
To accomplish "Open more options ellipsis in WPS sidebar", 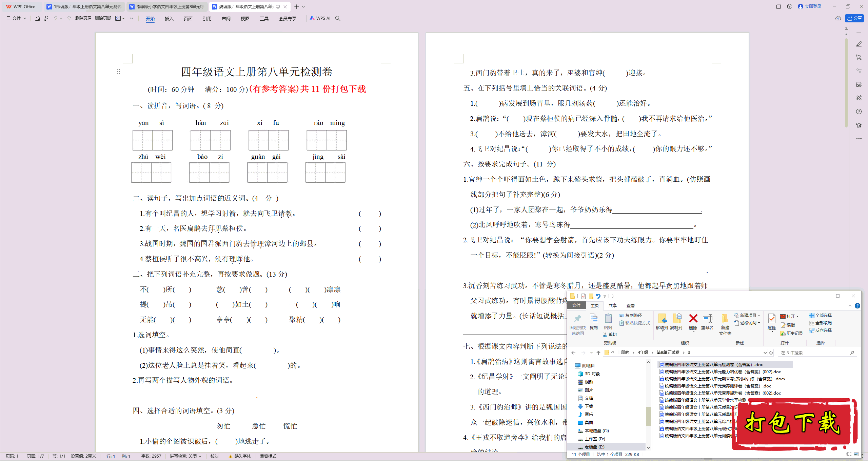I will click(x=859, y=139).
